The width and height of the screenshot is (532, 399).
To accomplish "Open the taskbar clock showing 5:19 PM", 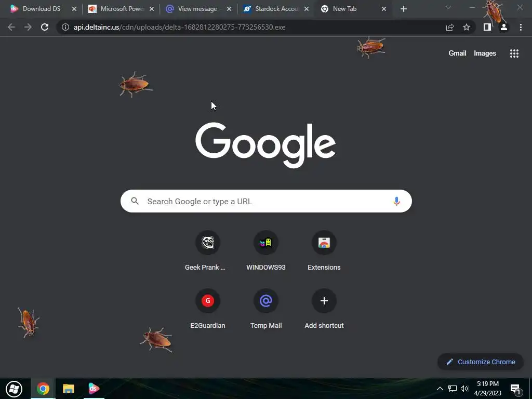I will click(x=487, y=389).
